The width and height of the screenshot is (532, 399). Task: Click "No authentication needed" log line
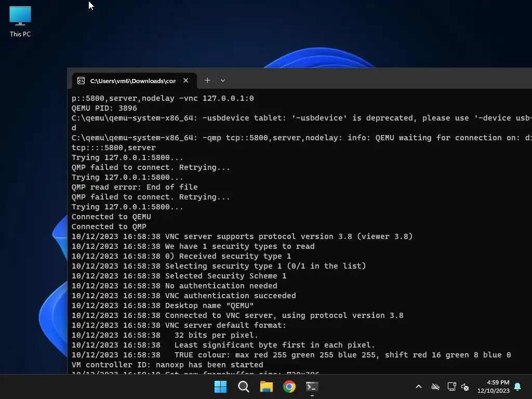pos(175,286)
